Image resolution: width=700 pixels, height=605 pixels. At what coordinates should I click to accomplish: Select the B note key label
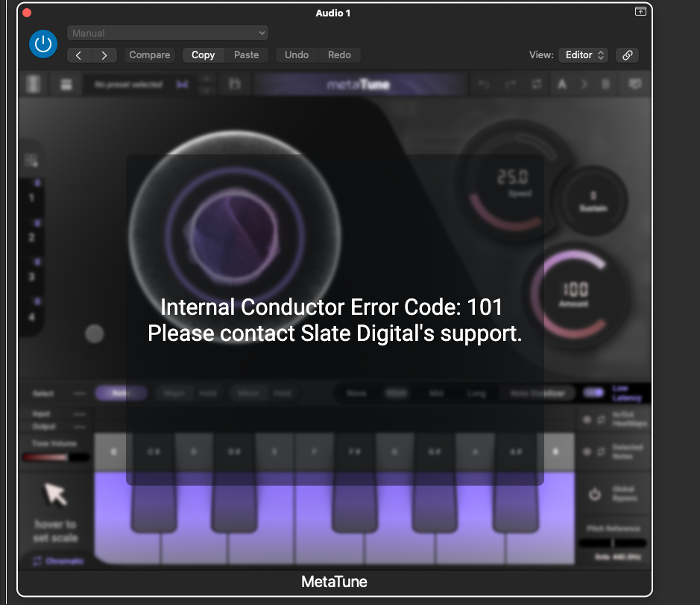(556, 452)
